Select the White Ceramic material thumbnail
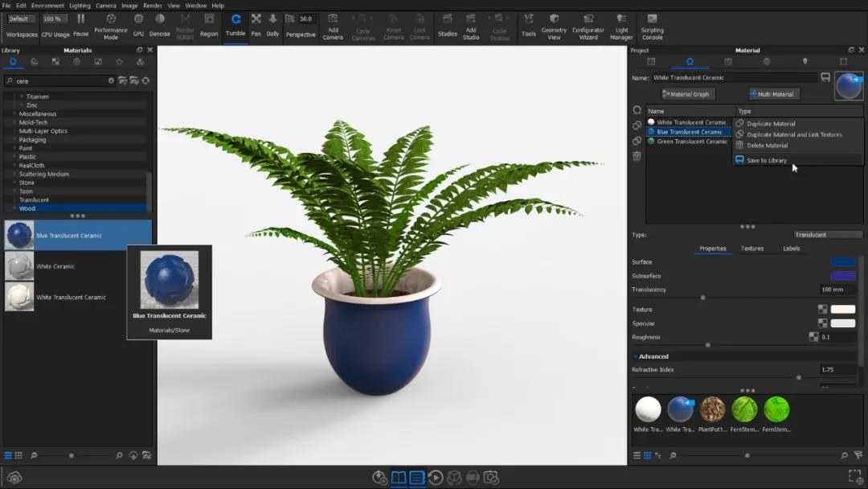This screenshot has width=868, height=489. click(19, 266)
